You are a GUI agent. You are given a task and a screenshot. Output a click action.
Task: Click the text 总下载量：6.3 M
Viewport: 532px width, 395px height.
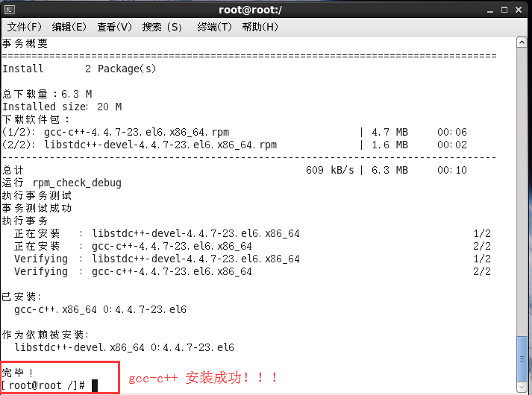click(47, 94)
